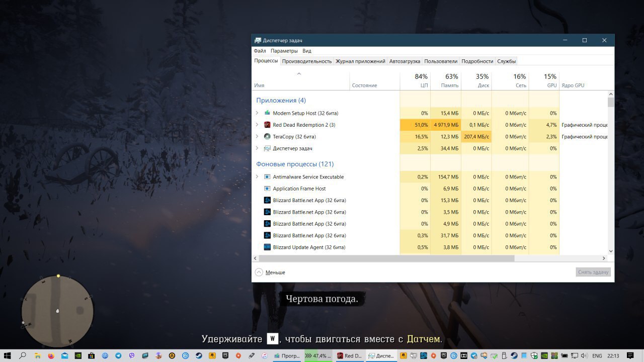Launch Steam from the taskbar
Viewport: 644px width, 362px height.
(x=199, y=355)
